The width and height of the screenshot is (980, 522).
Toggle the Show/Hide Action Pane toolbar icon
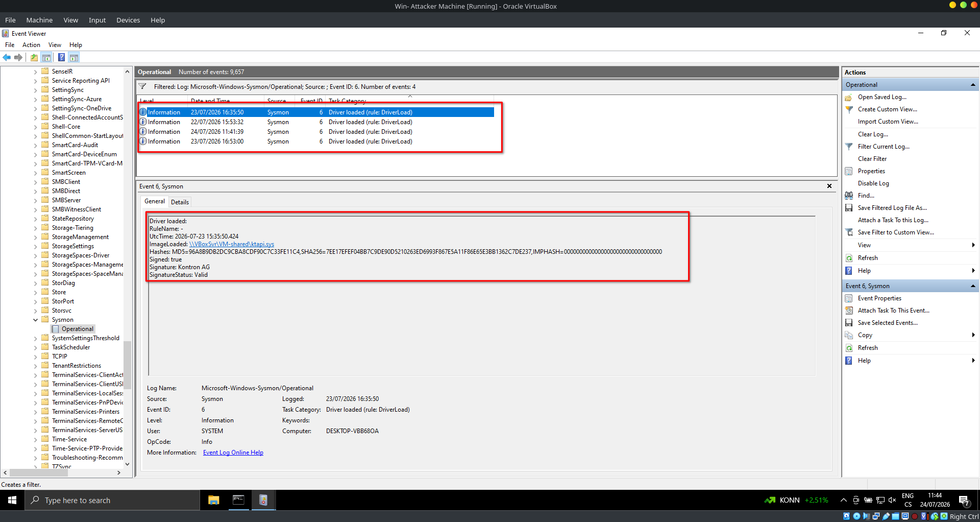[x=74, y=57]
